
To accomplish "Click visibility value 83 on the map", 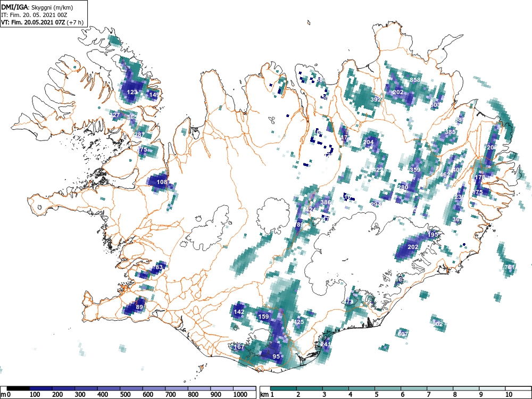I will (159, 267).
